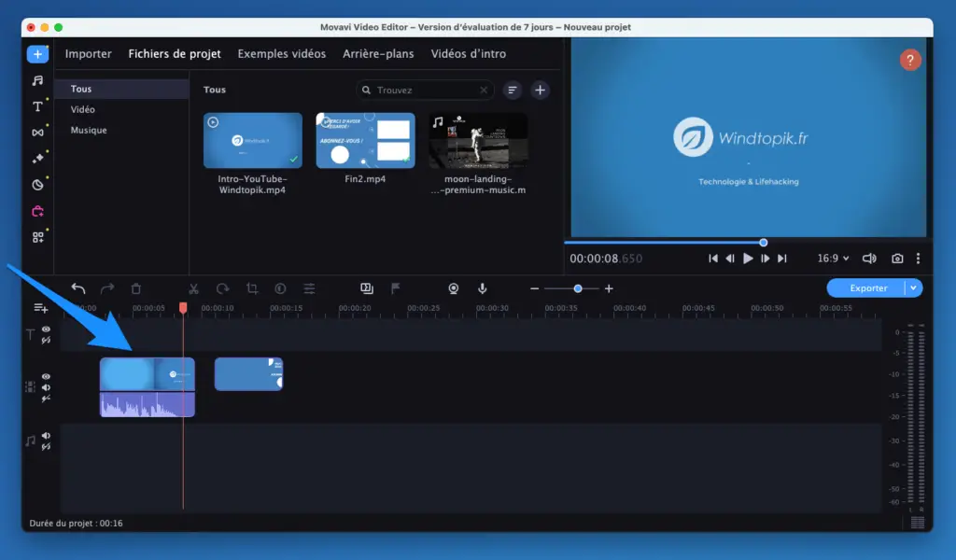
Task: Open the pink store bag icon
Action: (37, 212)
